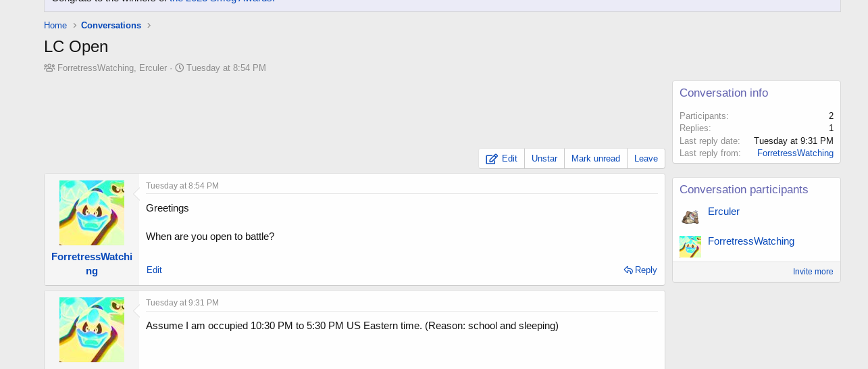Screen dimensions: 868x369
Task: Click the first post's Edit link
Action: 154,270
